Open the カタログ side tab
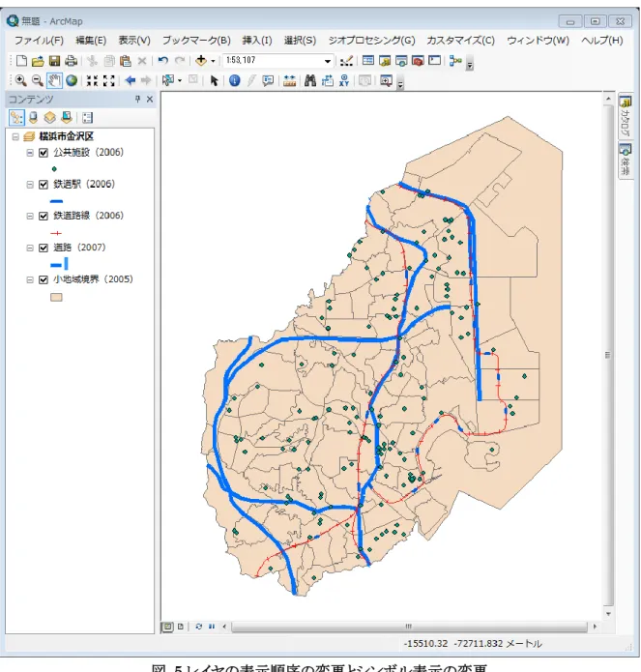 tap(626, 116)
